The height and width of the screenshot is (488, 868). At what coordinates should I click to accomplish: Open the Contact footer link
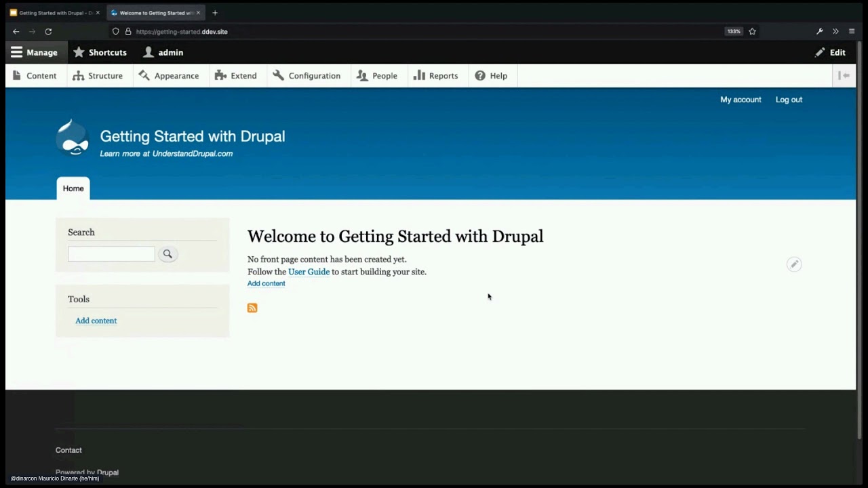68,450
